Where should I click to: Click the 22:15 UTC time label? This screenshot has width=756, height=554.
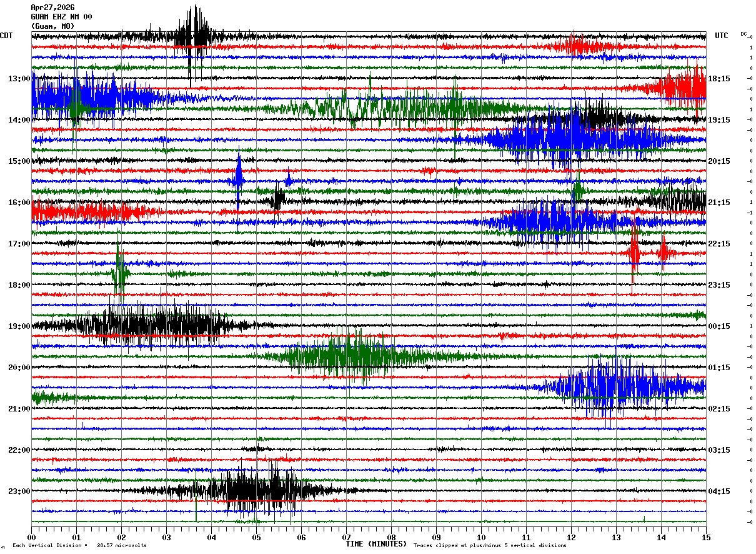[x=719, y=244]
